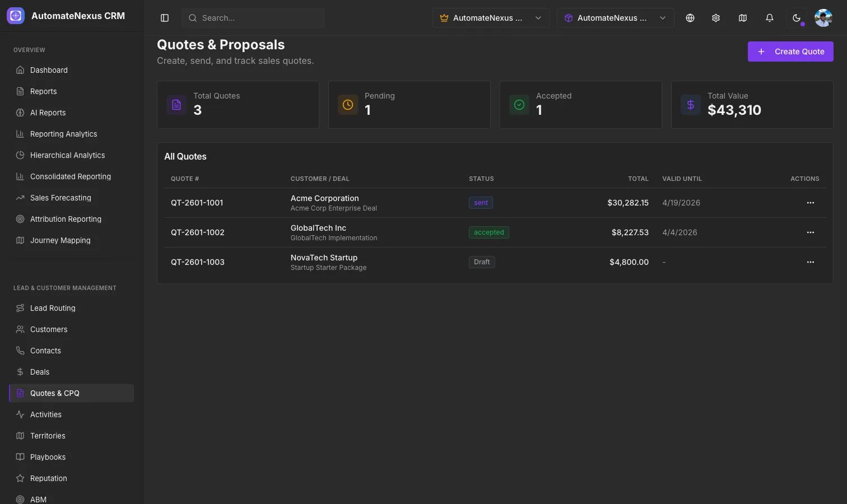The height and width of the screenshot is (504, 847).
Task: Click the Total Value dollar icon
Action: [x=691, y=105]
